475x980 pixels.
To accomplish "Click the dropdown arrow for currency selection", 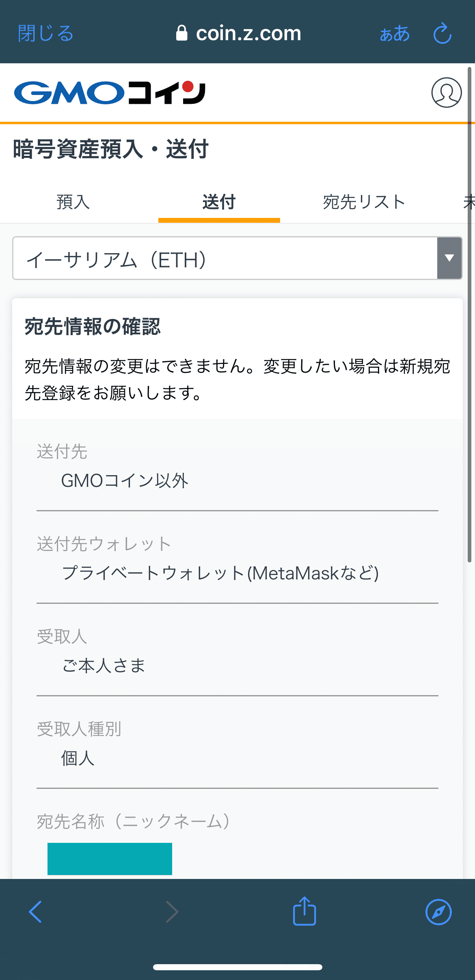I will (x=449, y=258).
